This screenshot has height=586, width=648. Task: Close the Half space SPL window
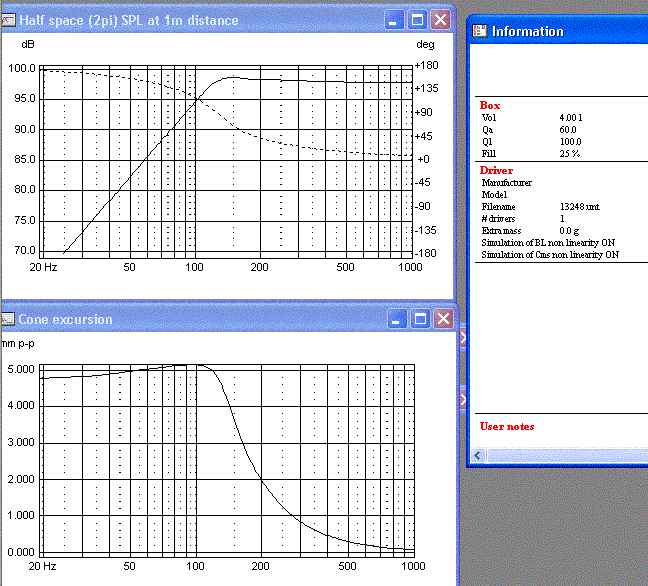[x=441, y=20]
